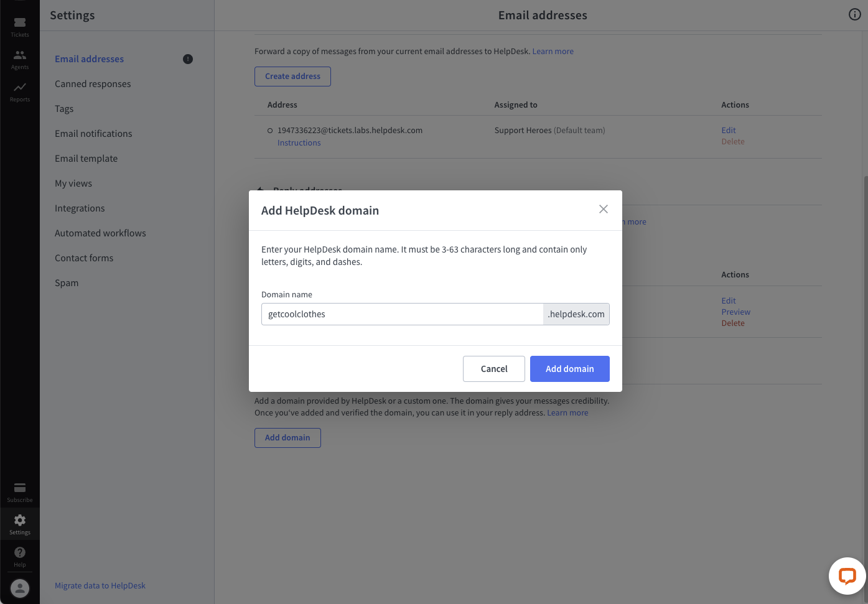Screen dimensions: 868x604
Task: Switch to Automated workflows
Action: point(100,233)
